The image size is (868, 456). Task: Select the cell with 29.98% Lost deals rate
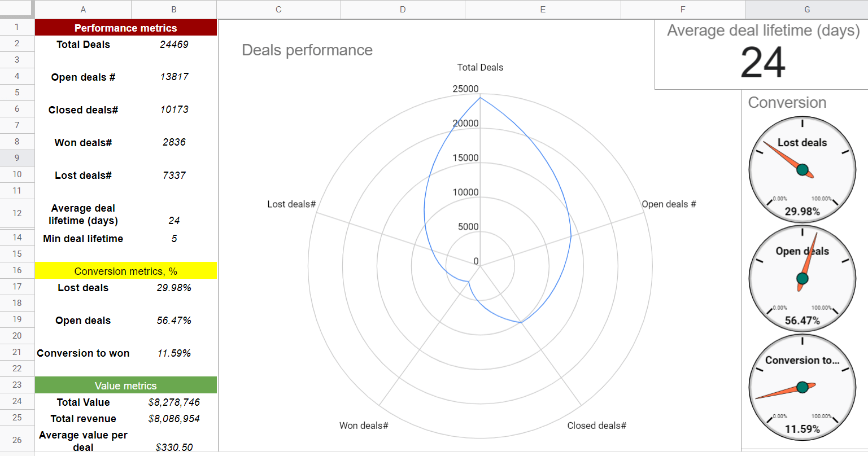tap(174, 288)
